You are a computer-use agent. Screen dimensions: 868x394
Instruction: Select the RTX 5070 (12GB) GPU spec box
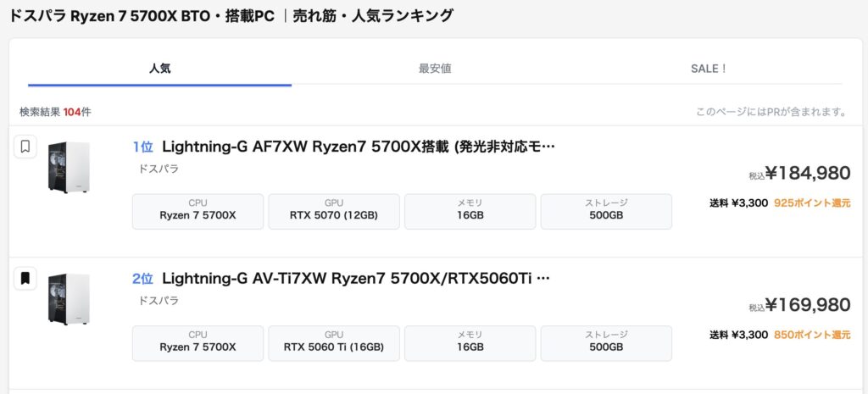tap(333, 211)
